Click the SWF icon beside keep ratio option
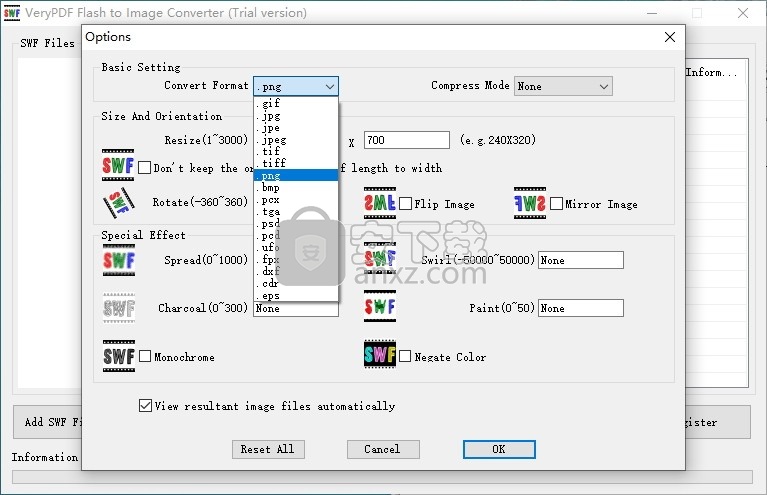767x495 pixels. tap(118, 165)
